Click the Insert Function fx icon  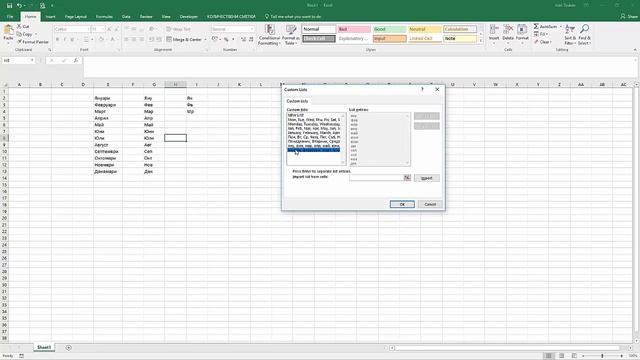[76, 60]
